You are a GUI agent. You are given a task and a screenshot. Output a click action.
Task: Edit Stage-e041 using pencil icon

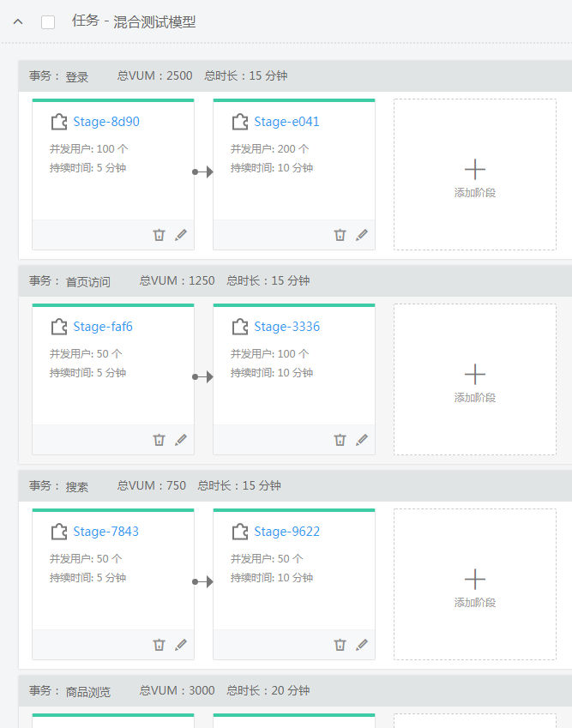coord(361,235)
